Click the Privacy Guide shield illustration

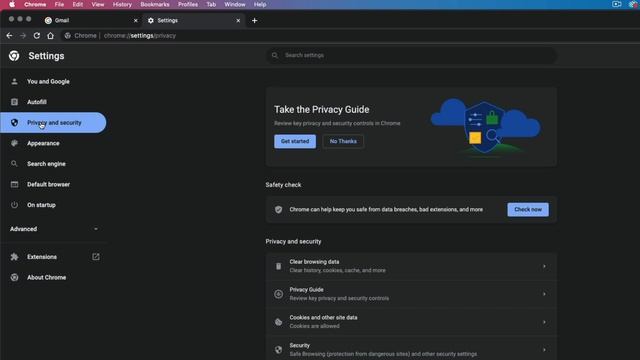[x=485, y=127]
